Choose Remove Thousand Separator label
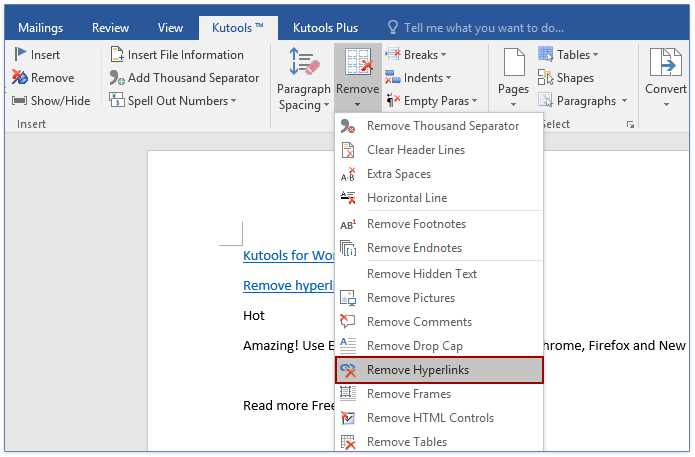This screenshot has width=695, height=457. point(443,126)
